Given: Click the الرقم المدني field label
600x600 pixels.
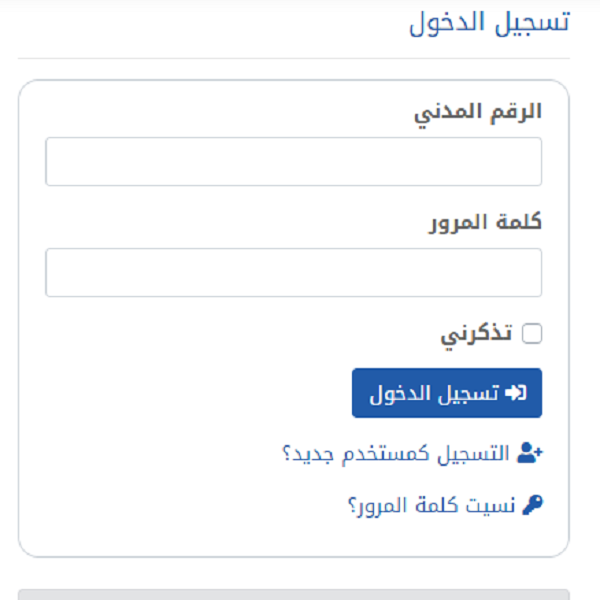Looking at the screenshot, I should [x=478, y=114].
